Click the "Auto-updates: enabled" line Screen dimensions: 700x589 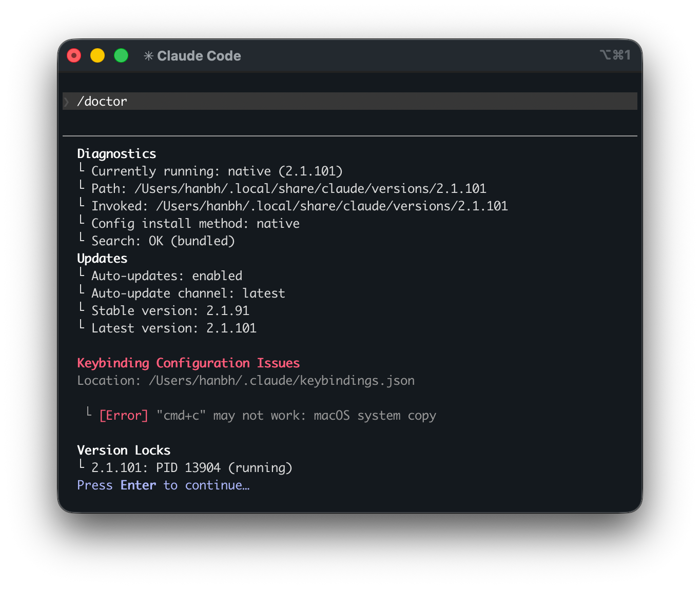click(166, 276)
